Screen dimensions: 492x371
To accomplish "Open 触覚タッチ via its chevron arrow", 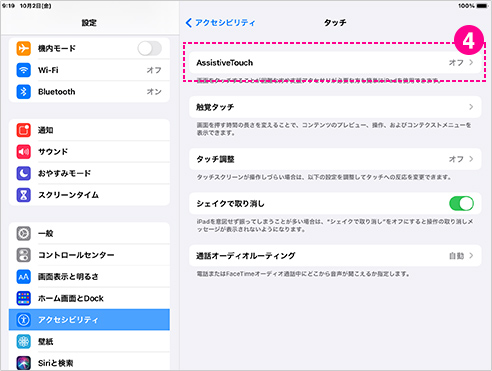I will pos(471,107).
